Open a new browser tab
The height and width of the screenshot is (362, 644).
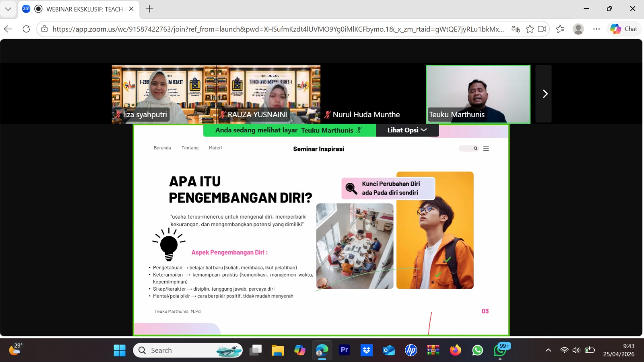[149, 9]
